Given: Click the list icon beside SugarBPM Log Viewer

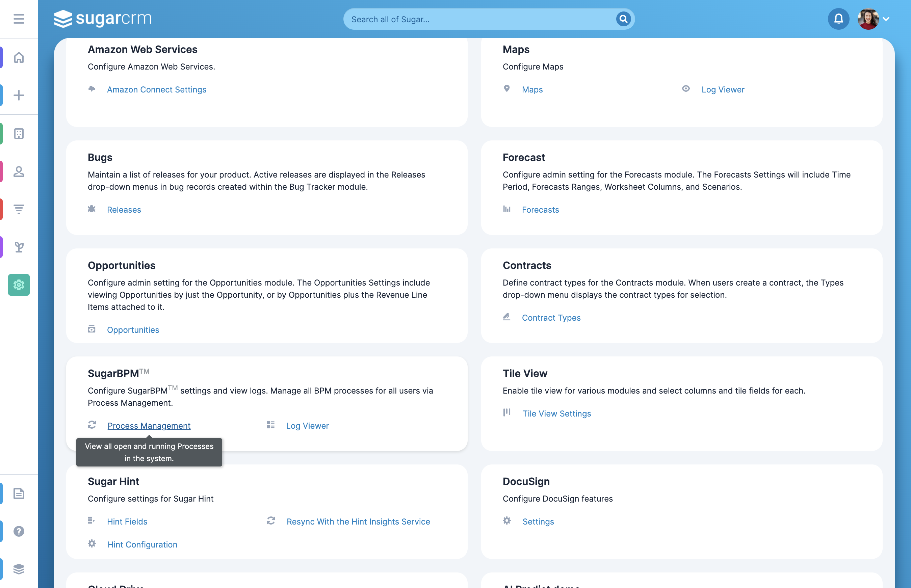Looking at the screenshot, I should click(271, 425).
